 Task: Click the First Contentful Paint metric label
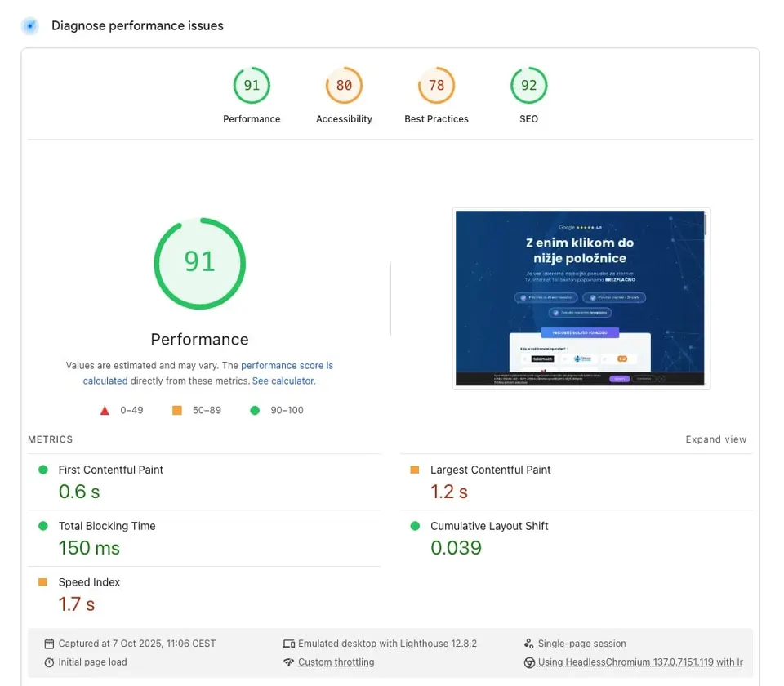coord(111,470)
